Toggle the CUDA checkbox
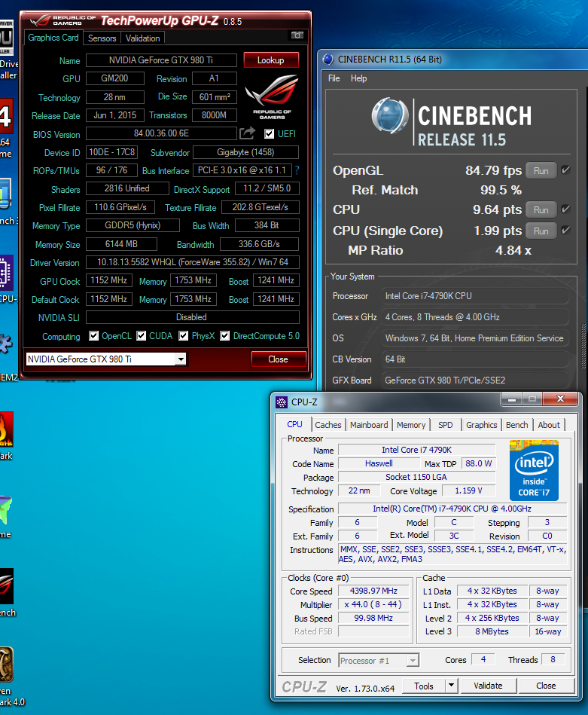Viewport: 588px width, 715px height. point(142,336)
